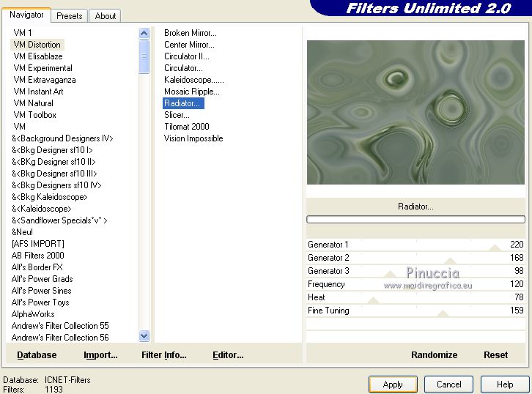Select the Navigator tab

click(26, 15)
